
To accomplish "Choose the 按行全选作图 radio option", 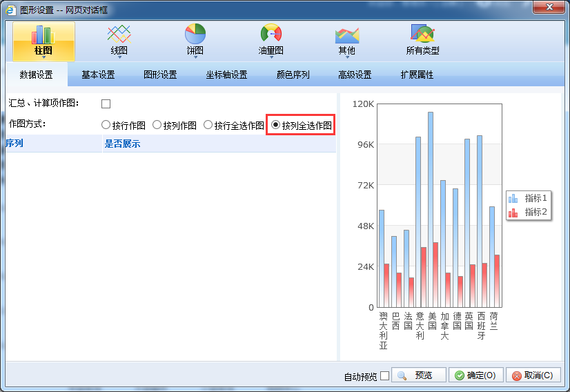I will [208, 125].
